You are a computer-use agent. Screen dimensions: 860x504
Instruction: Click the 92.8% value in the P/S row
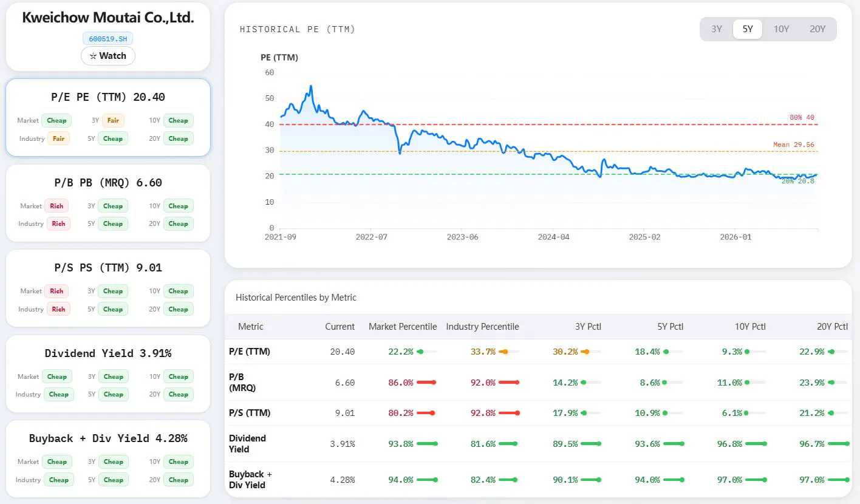click(x=483, y=413)
